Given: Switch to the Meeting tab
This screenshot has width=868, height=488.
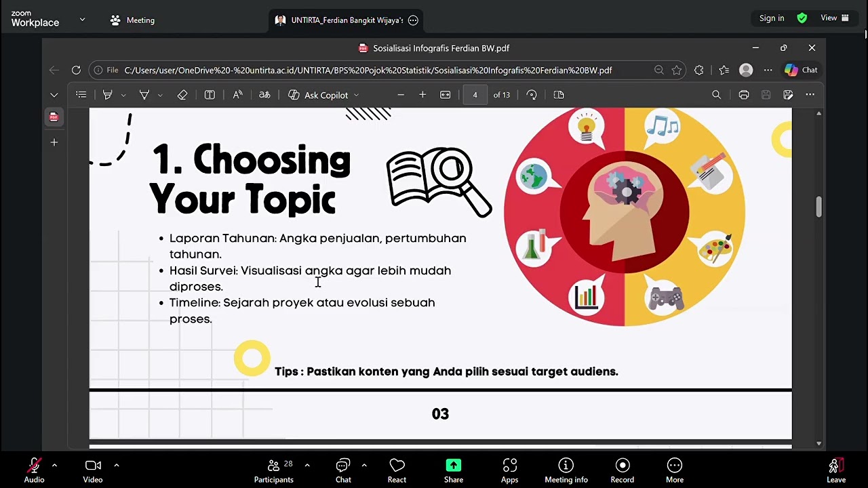Looking at the screenshot, I should [x=132, y=20].
